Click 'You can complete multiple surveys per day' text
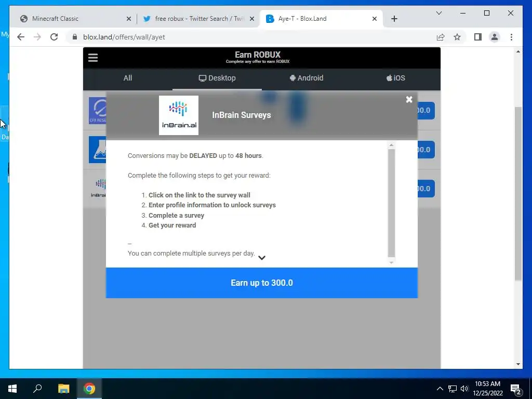The image size is (532, 399). pos(191,254)
